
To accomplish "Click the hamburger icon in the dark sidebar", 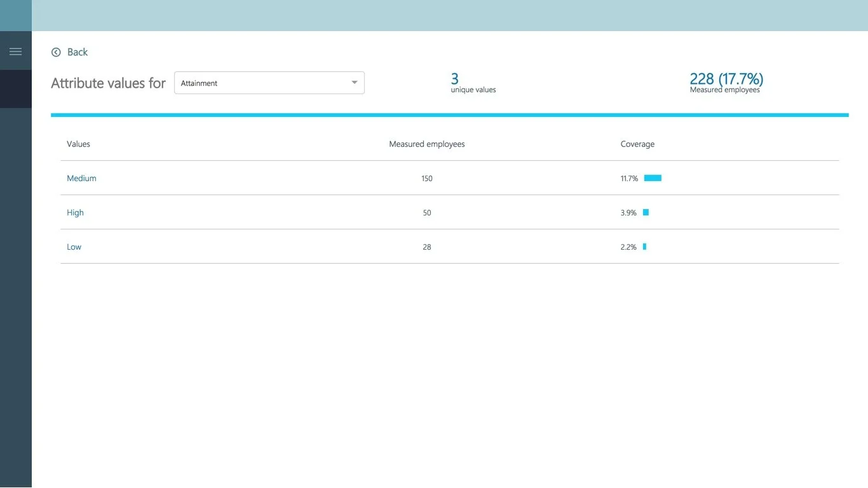I will (16, 50).
